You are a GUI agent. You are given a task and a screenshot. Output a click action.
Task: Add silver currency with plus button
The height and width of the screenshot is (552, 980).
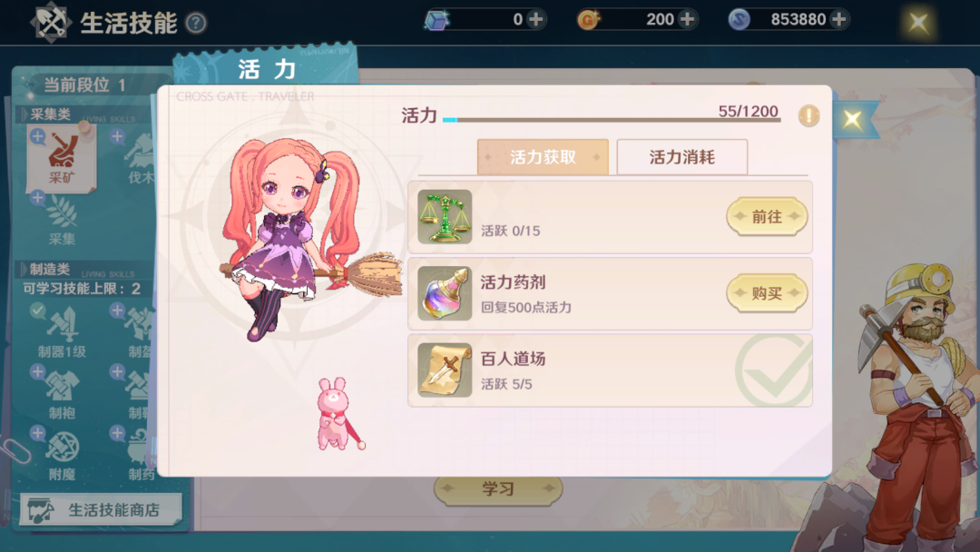click(x=838, y=19)
